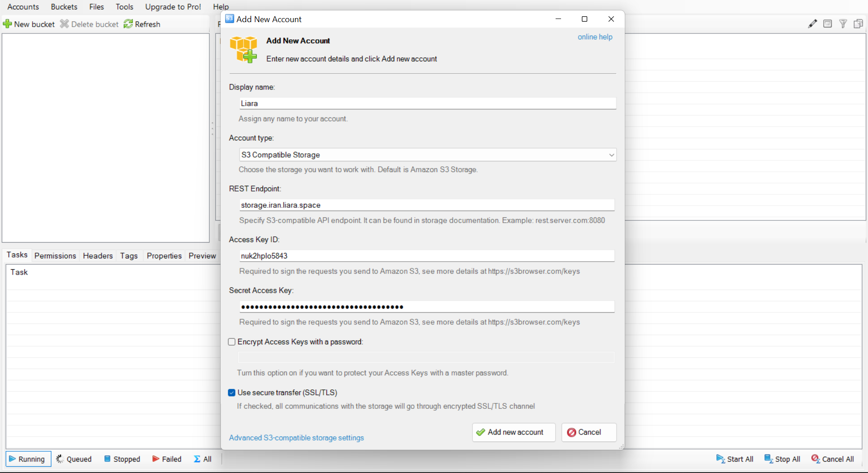Click Stop All tasks button
Image resolution: width=868 pixels, height=473 pixels.
[782, 459]
